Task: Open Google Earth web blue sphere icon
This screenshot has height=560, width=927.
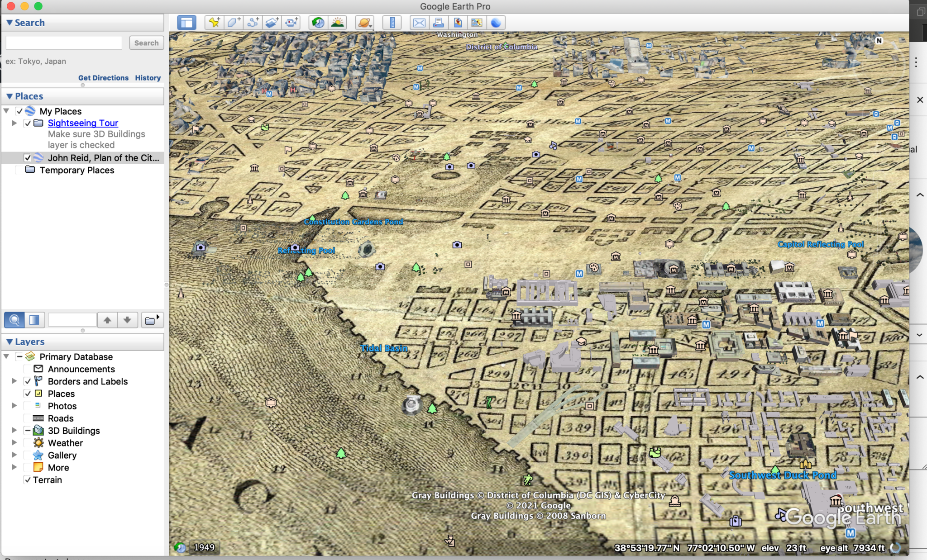Action: [x=496, y=22]
